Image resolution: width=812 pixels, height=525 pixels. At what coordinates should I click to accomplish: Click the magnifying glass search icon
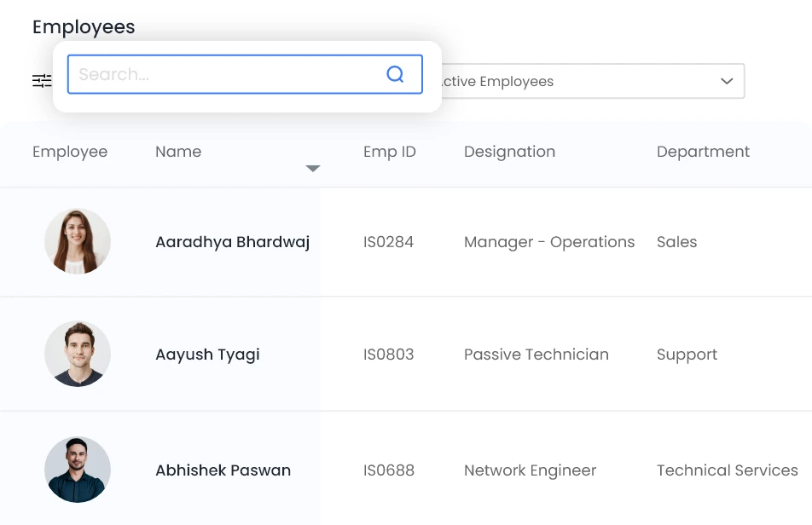tap(395, 74)
